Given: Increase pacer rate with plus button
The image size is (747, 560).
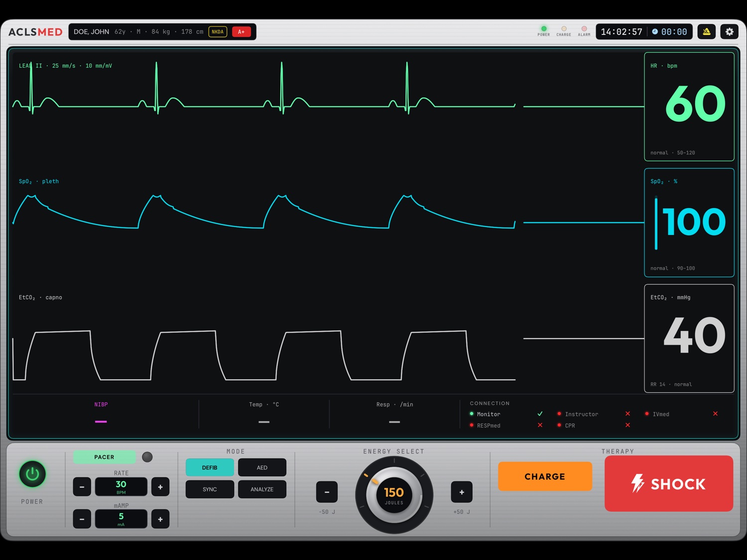Looking at the screenshot, I should pyautogui.click(x=160, y=487).
